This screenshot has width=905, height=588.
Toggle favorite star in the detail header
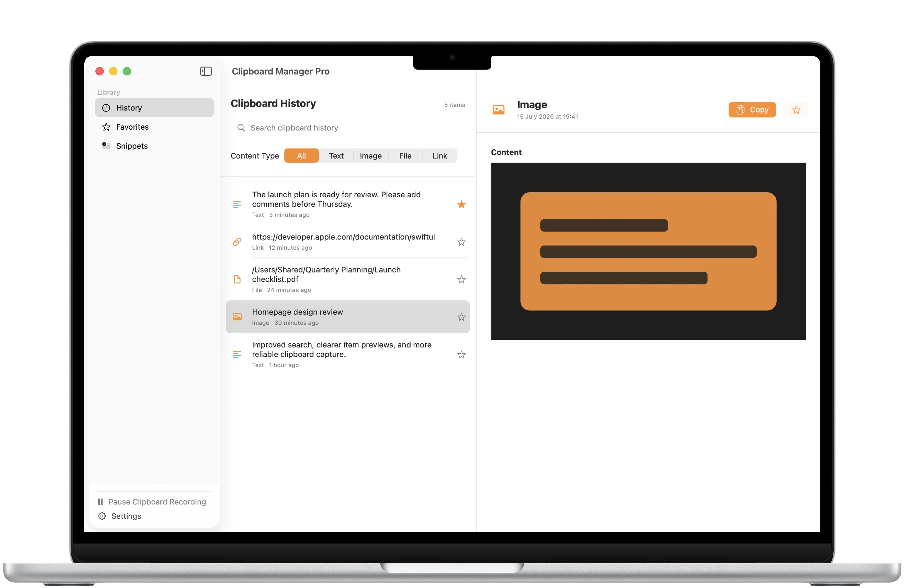[796, 110]
